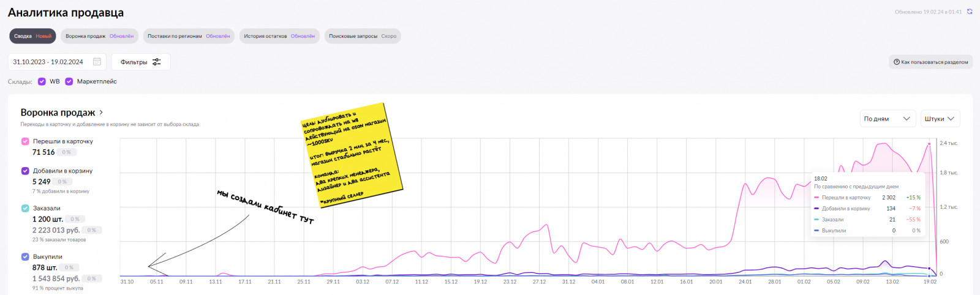Image resolution: width=980 pixels, height=295 pixels.
Task: Uncheck the Добавили в корзину series
Action: click(x=25, y=171)
